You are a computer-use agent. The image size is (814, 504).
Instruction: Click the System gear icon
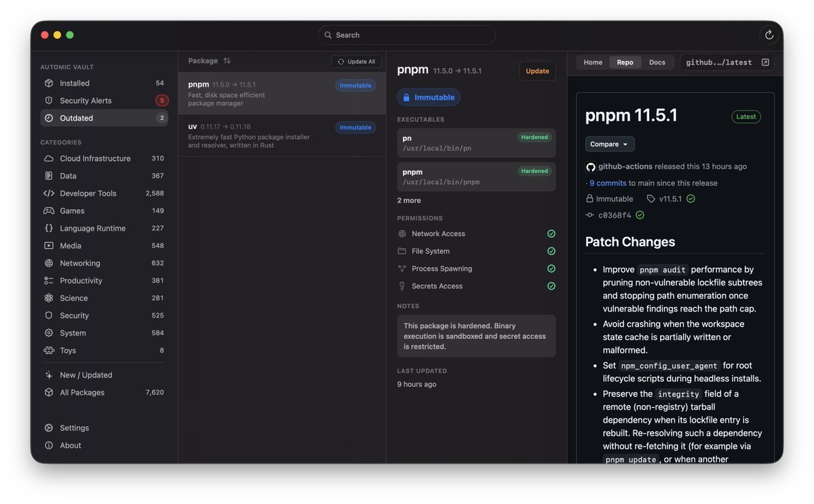[x=49, y=333]
